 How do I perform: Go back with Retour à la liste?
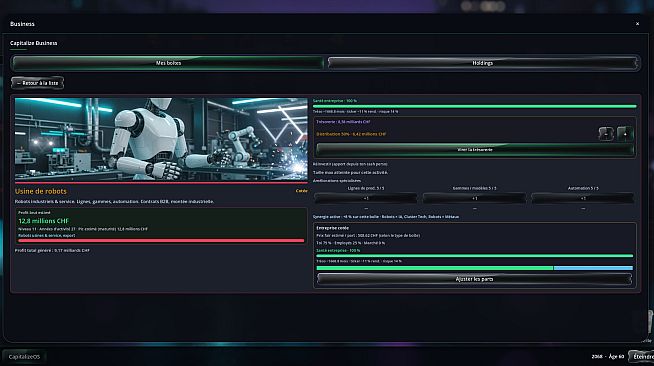tap(38, 83)
